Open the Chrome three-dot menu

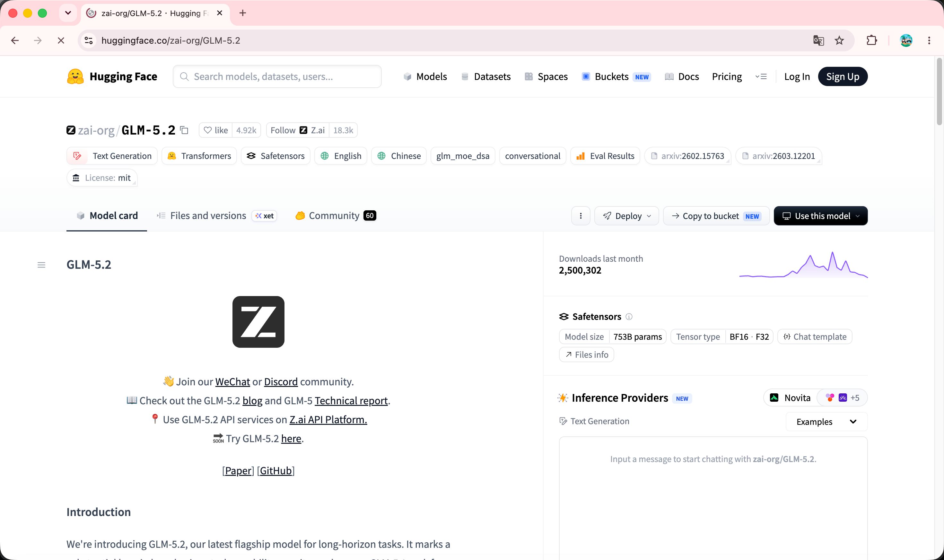pyautogui.click(x=929, y=40)
